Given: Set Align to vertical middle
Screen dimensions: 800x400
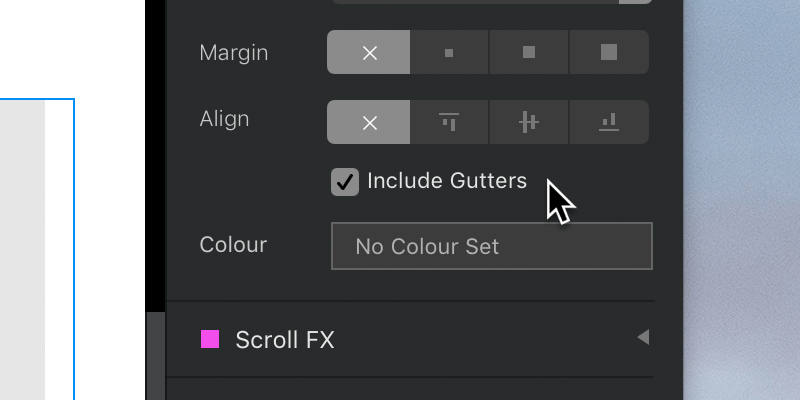Looking at the screenshot, I should pos(529,122).
